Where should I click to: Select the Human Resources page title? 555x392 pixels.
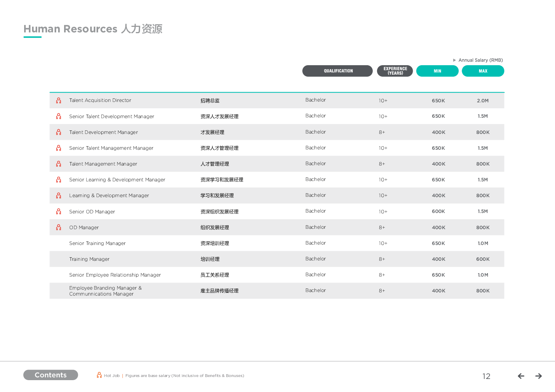(x=93, y=29)
